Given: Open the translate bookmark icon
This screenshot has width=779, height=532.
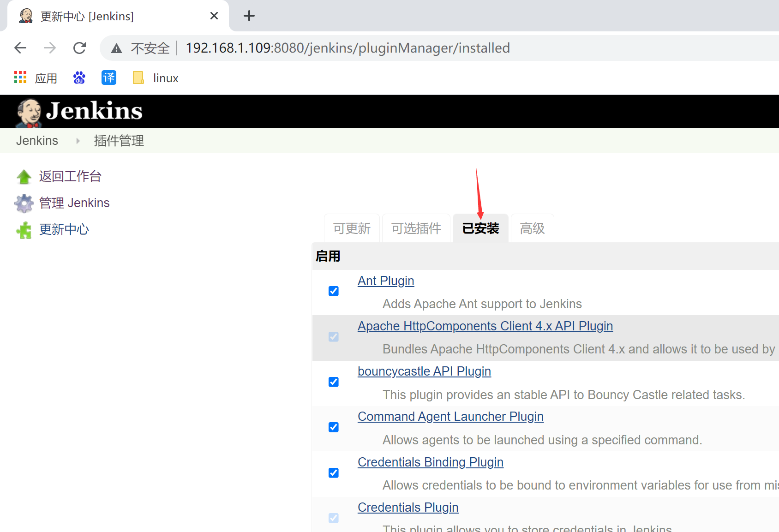Looking at the screenshot, I should click(x=109, y=78).
